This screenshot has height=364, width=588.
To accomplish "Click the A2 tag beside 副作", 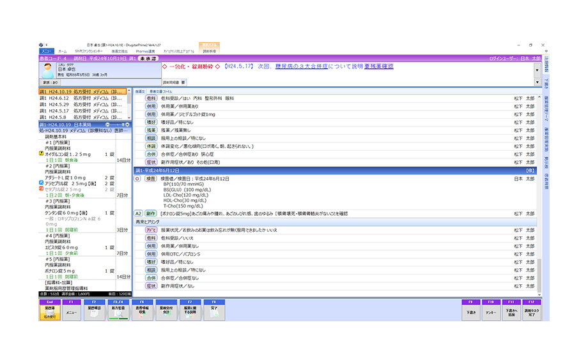I will (138, 213).
